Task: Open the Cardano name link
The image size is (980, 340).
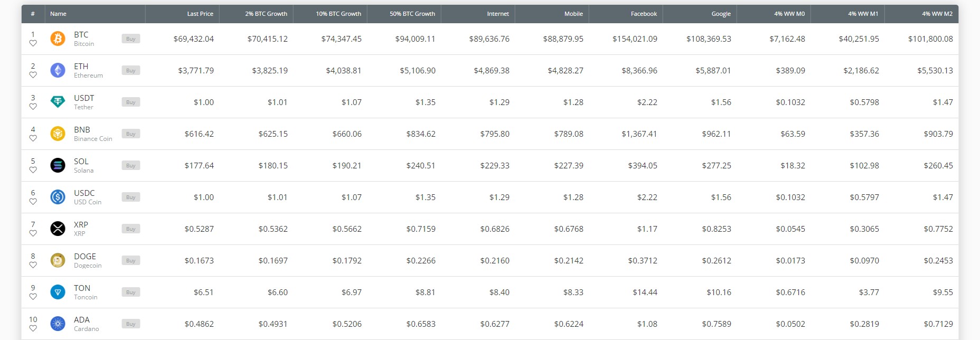Action: (82, 319)
